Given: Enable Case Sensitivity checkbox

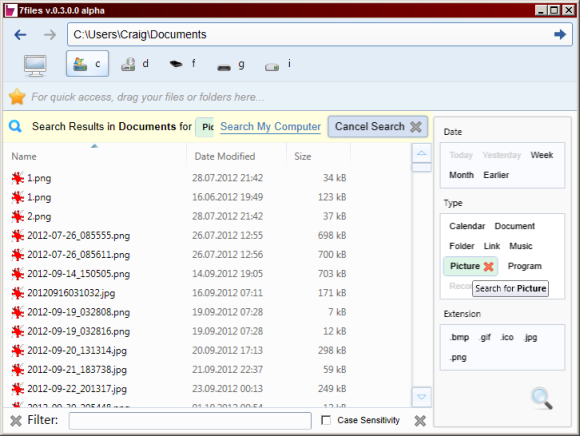Looking at the screenshot, I should tap(326, 420).
